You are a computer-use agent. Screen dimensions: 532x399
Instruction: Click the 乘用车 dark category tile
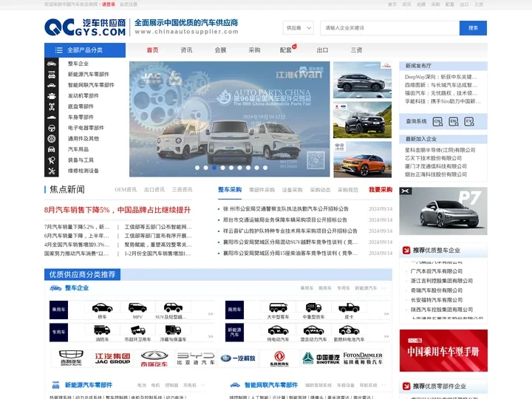pyautogui.click(x=58, y=310)
